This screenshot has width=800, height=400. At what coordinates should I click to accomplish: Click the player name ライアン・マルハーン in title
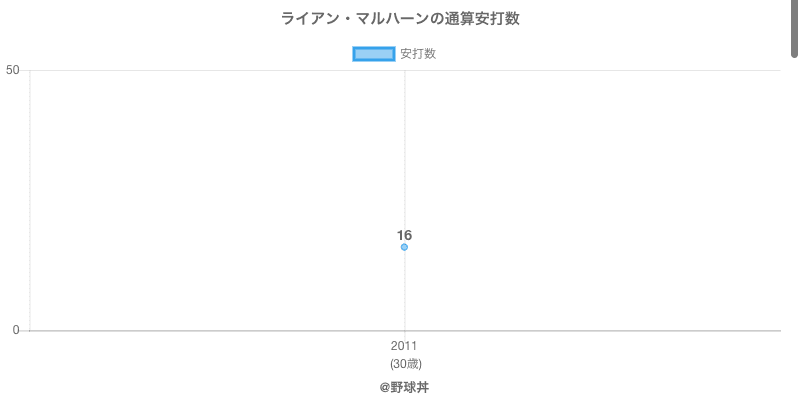click(341, 19)
